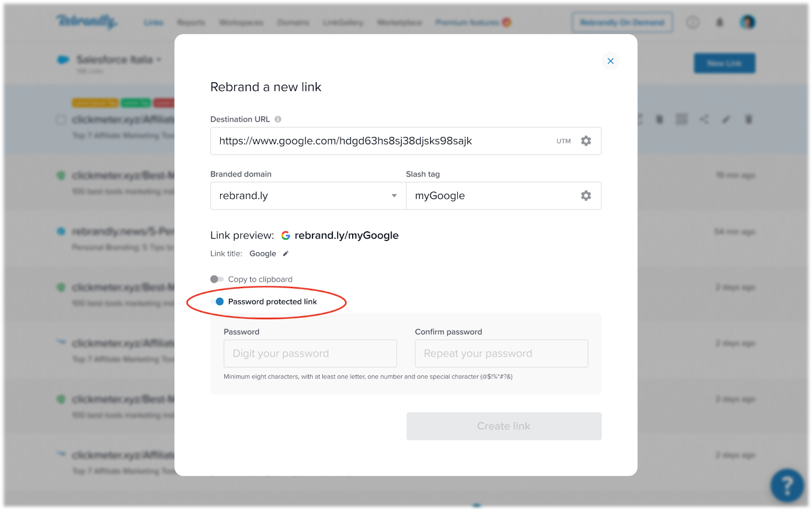Click Rebrandly On Demand button in header
Screen dimensions: 812x510
click(x=622, y=22)
